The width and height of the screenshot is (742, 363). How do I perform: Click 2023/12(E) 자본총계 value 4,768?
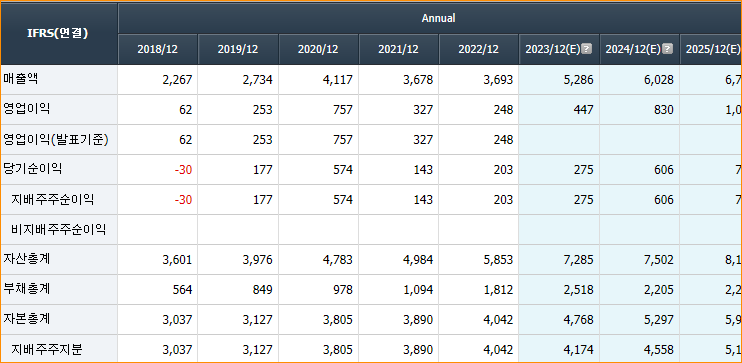(578, 320)
